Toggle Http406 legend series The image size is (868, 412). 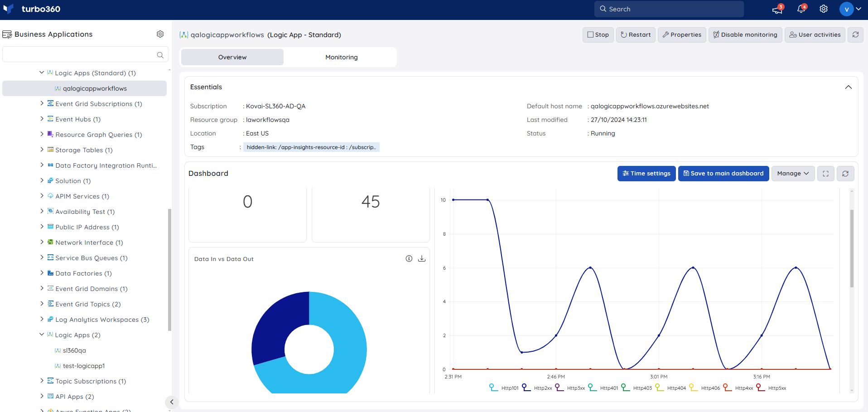click(704, 388)
